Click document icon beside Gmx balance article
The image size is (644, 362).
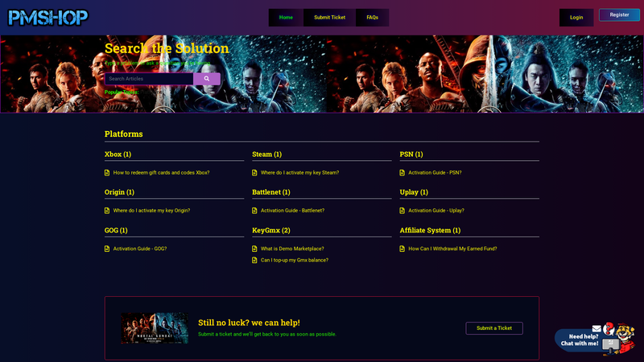tap(254, 260)
